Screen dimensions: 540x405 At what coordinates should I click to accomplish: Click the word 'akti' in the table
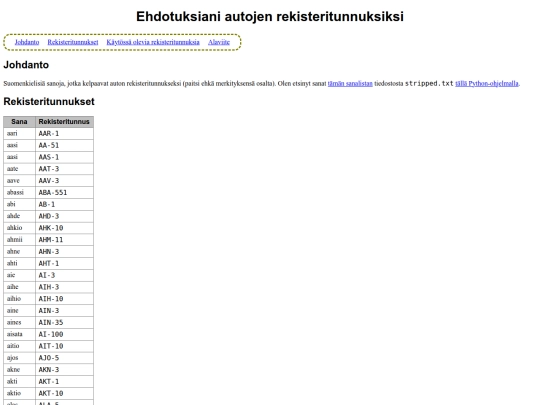click(12, 381)
